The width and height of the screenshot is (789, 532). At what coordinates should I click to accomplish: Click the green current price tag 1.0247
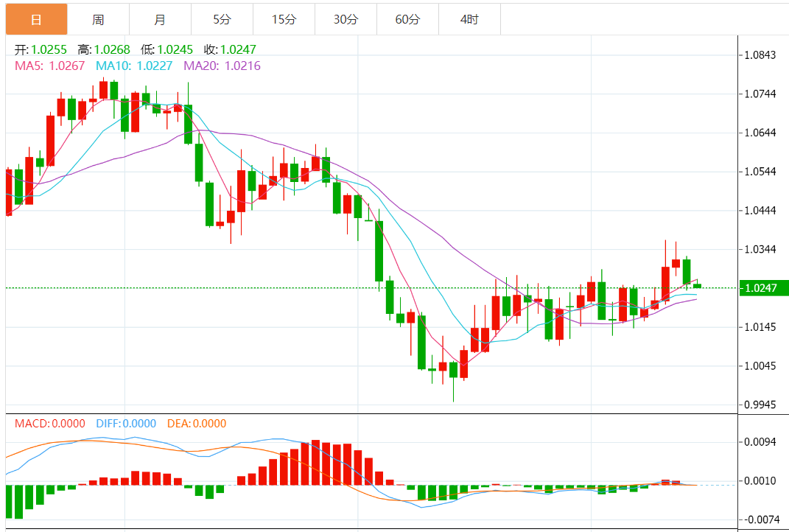click(x=763, y=288)
